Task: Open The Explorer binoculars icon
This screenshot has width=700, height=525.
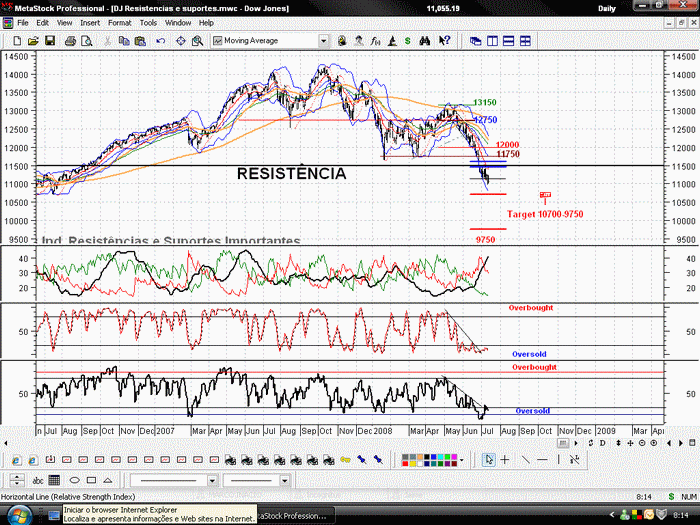Action: (425, 41)
